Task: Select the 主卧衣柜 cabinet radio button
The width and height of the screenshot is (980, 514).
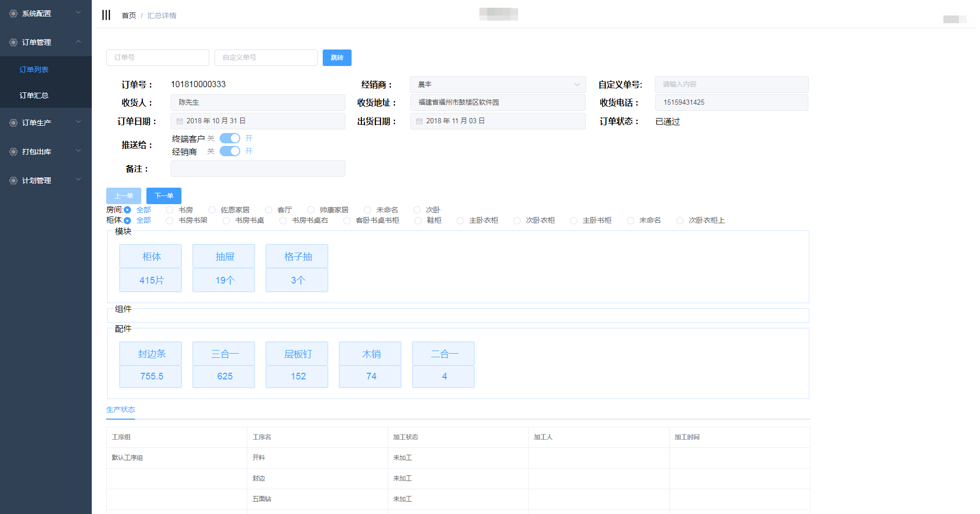Action: click(460, 221)
